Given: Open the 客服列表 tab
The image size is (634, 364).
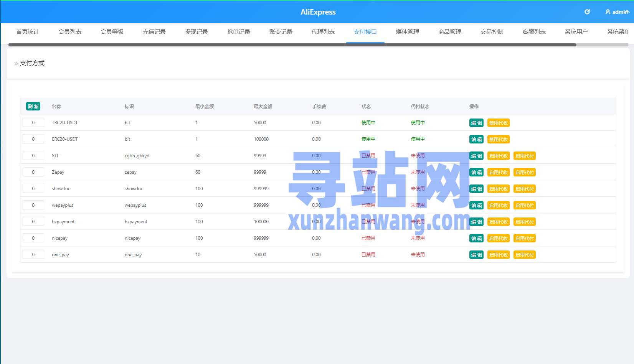Looking at the screenshot, I should click(x=534, y=32).
